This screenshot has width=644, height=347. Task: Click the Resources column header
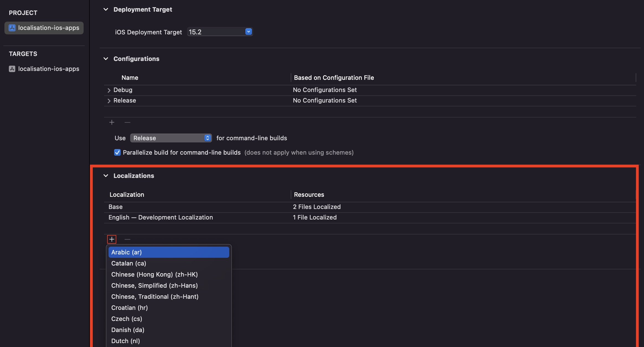pyautogui.click(x=309, y=195)
